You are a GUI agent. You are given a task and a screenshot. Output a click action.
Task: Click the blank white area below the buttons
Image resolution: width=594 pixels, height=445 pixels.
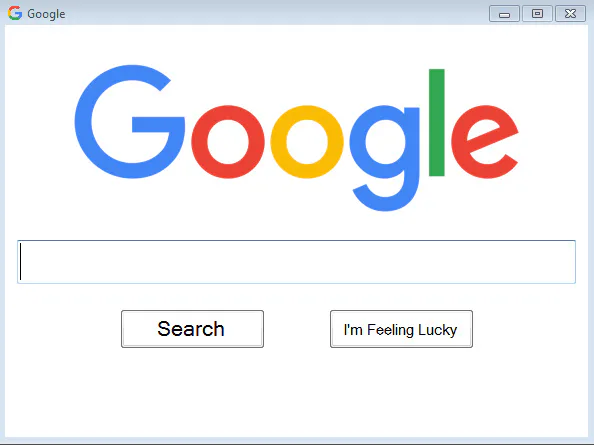point(297,392)
